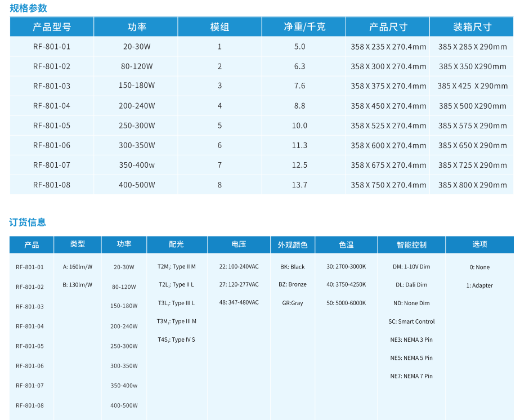Click the 净重/千克 column header
This screenshot has width=520, height=420.
(304, 27)
